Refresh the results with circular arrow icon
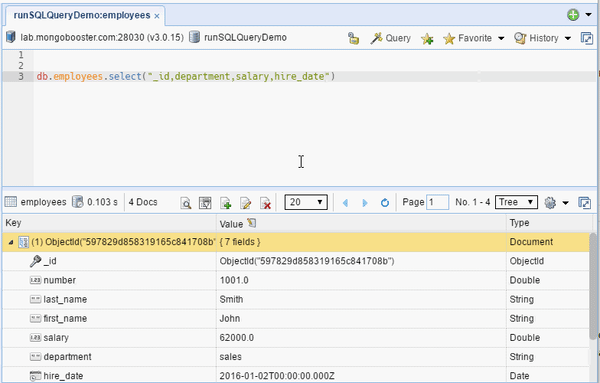The width and height of the screenshot is (600, 383). click(385, 203)
